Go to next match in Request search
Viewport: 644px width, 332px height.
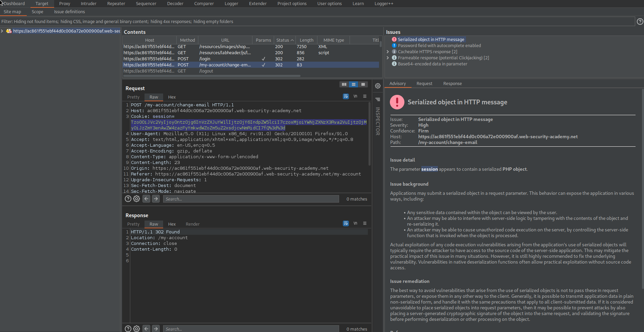coord(156,199)
